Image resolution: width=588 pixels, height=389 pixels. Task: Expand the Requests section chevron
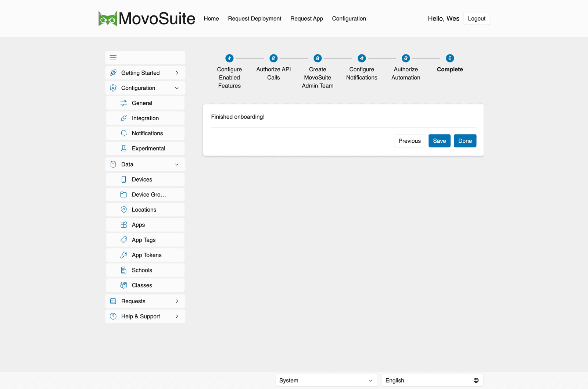point(177,301)
